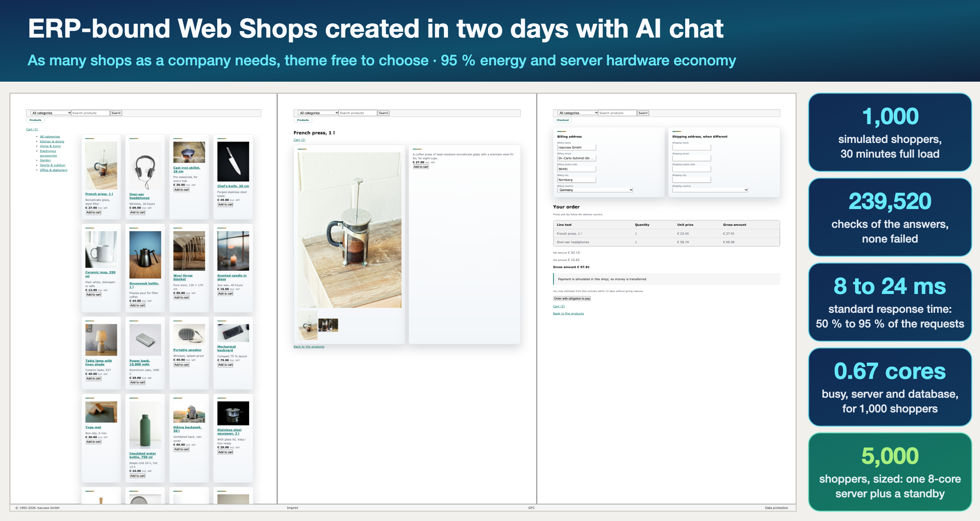This screenshot has height=521, width=980.
Task: Select the second French press thumbnail with dark cups
Action: pos(328,325)
